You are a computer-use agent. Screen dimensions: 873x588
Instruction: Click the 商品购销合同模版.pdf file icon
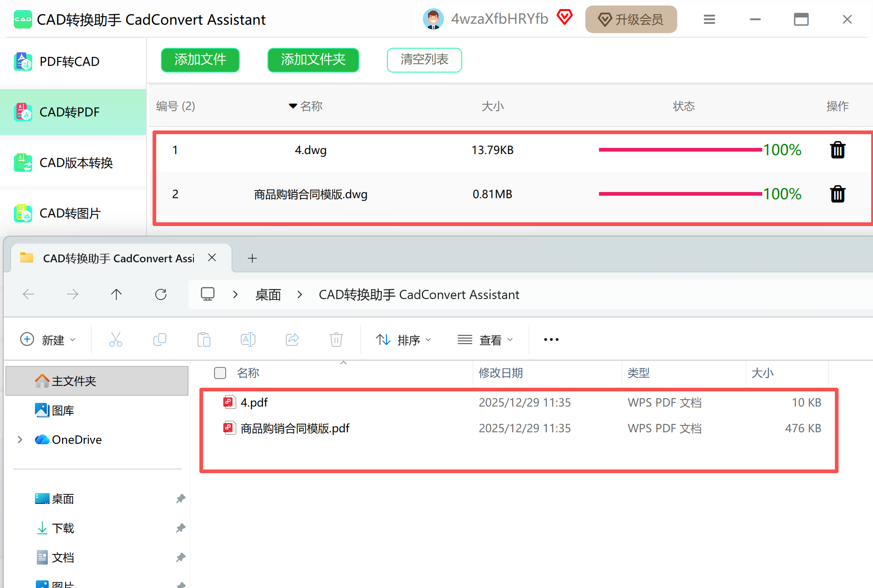(x=229, y=428)
